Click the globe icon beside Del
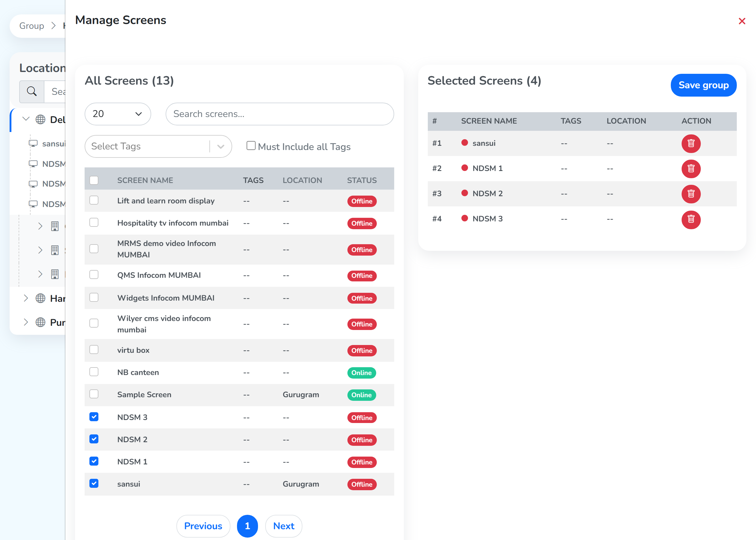Image resolution: width=756 pixels, height=540 pixels. [40, 120]
